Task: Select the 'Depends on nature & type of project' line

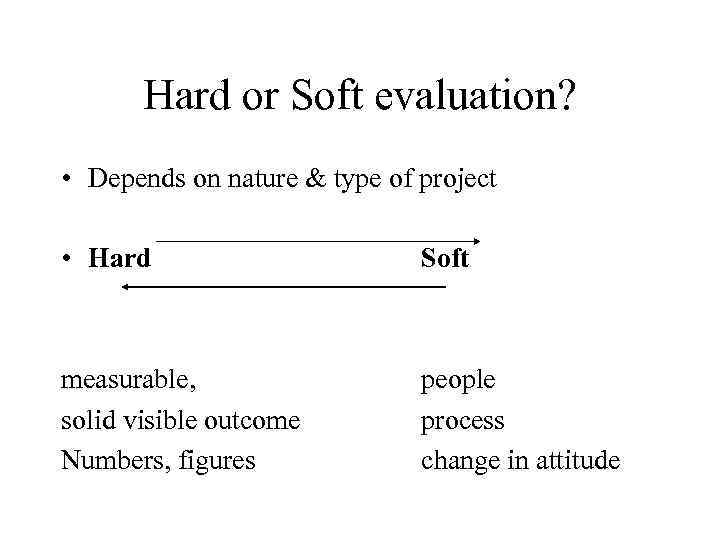Action: (x=292, y=178)
